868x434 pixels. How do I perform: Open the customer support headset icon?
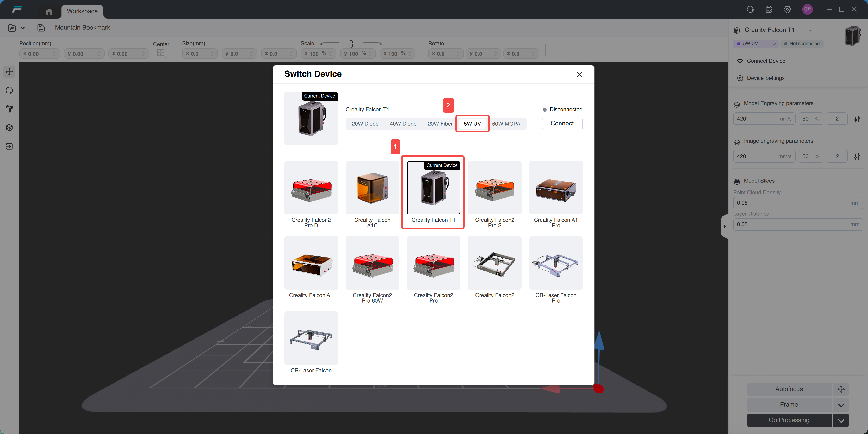point(750,10)
